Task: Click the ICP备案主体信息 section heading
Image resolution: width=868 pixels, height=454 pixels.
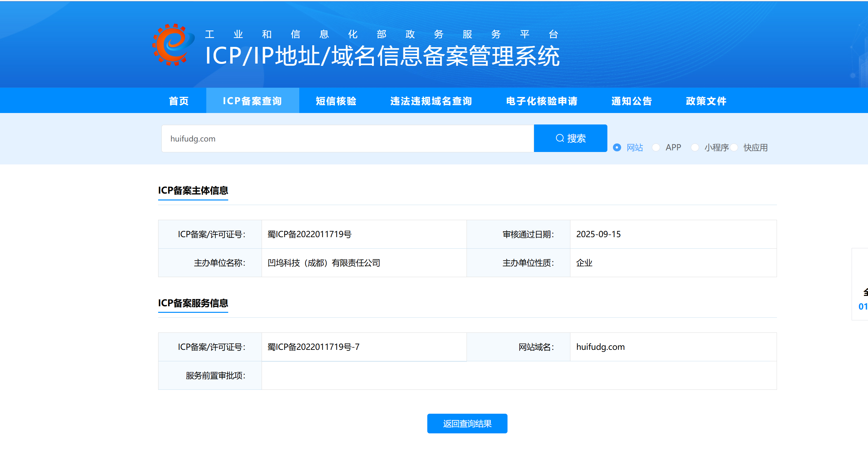Action: 193,190
